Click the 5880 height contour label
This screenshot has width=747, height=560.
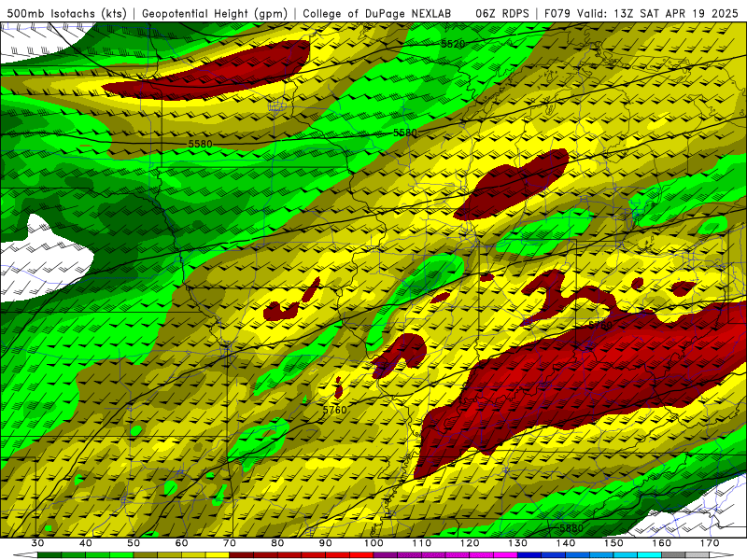(x=571, y=528)
